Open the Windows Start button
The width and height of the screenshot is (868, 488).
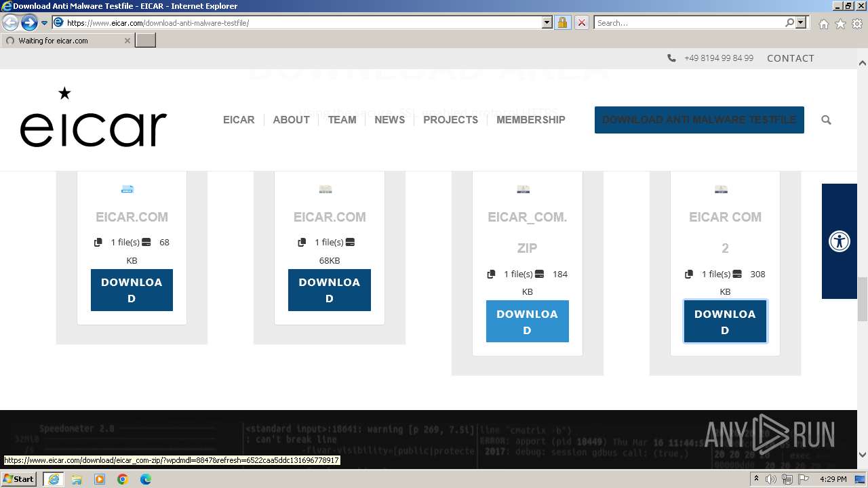19,479
